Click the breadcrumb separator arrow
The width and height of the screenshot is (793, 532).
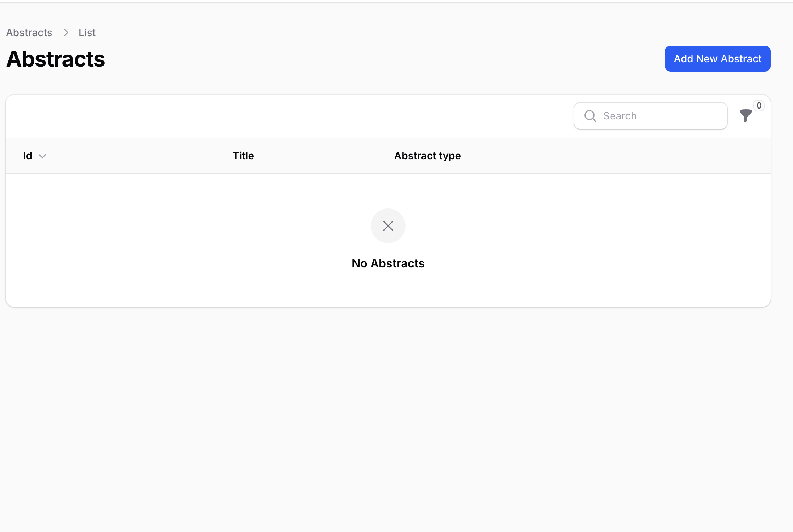(x=66, y=33)
